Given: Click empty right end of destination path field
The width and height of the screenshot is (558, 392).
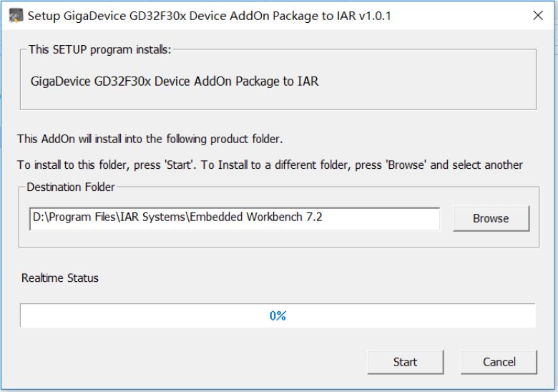Looking at the screenshot, I should [381, 218].
